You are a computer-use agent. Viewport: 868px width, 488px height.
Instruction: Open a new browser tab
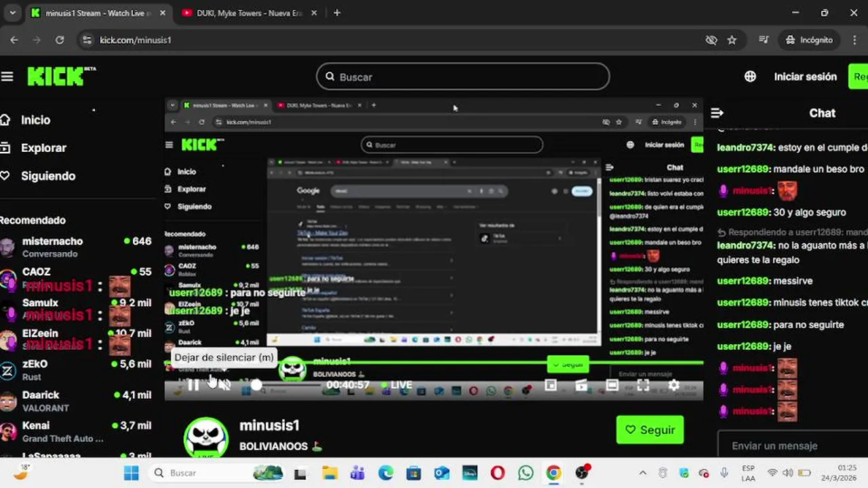[x=337, y=13]
